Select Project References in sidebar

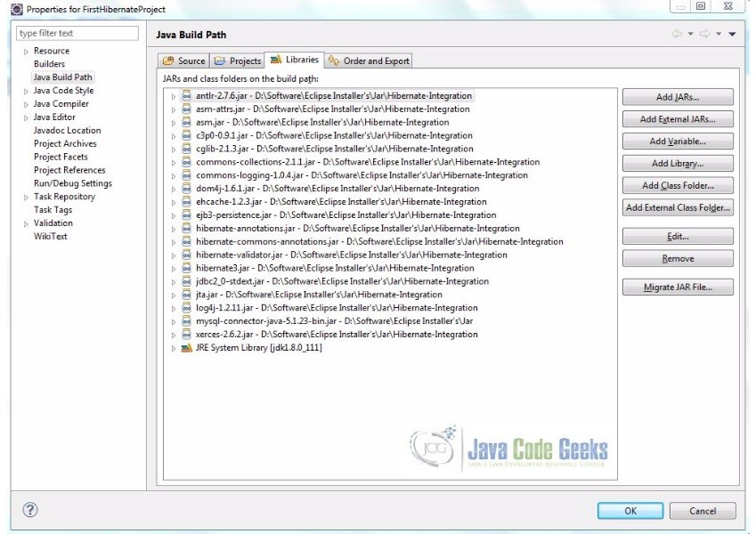tap(69, 170)
